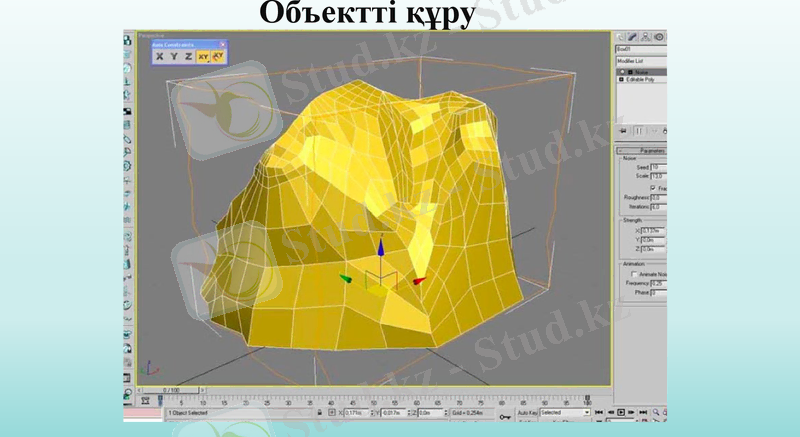This screenshot has height=437, width=800.
Task: Click the Strength Y value field
Action: pyautogui.click(x=654, y=240)
